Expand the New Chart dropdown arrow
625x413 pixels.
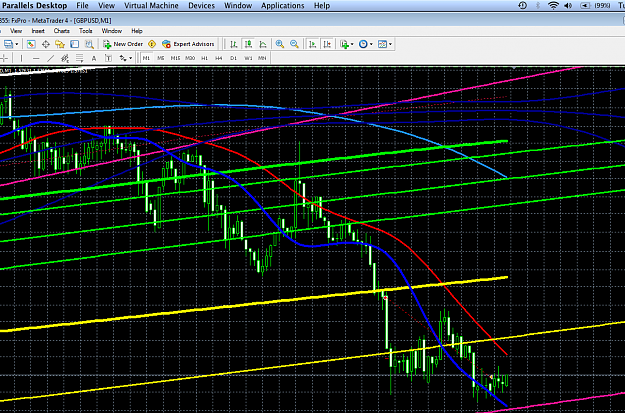point(17,44)
